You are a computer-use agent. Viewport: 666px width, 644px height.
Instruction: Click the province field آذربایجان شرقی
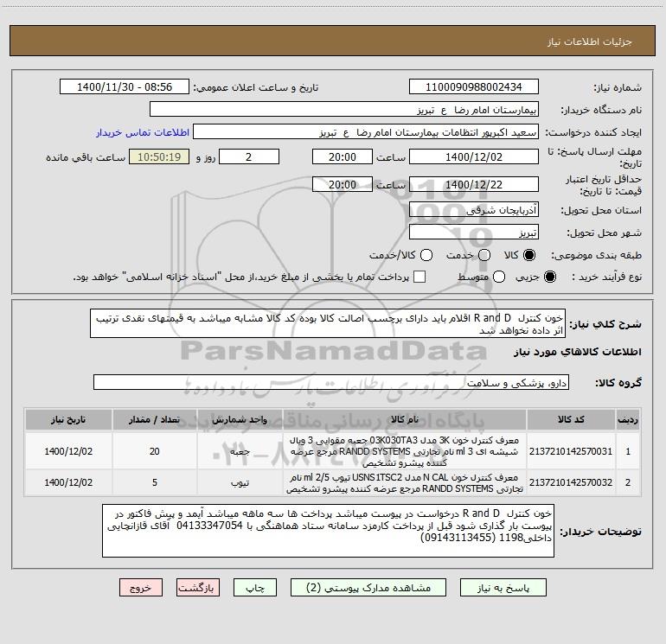point(474,209)
